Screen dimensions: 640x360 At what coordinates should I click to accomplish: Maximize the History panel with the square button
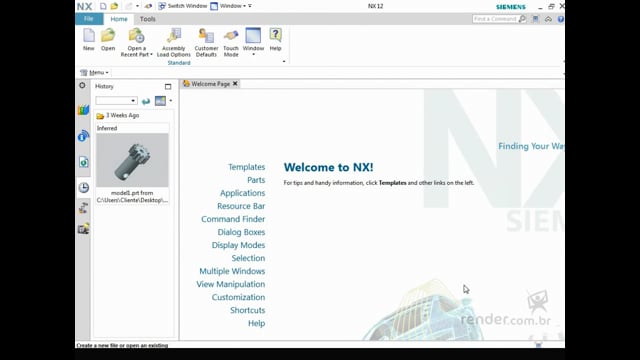(168, 87)
